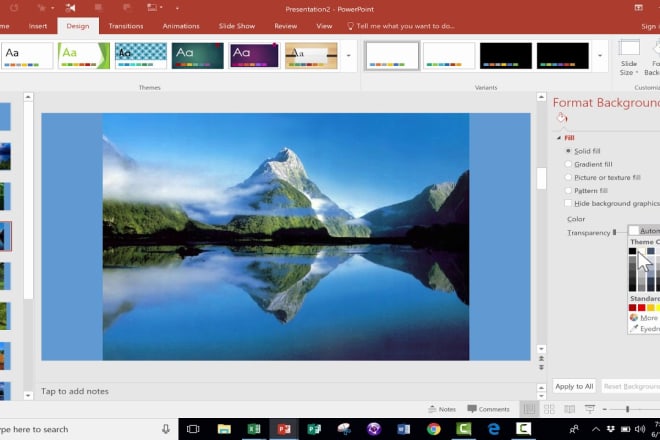Open the Fill paint bucket tab icon

click(x=561, y=118)
